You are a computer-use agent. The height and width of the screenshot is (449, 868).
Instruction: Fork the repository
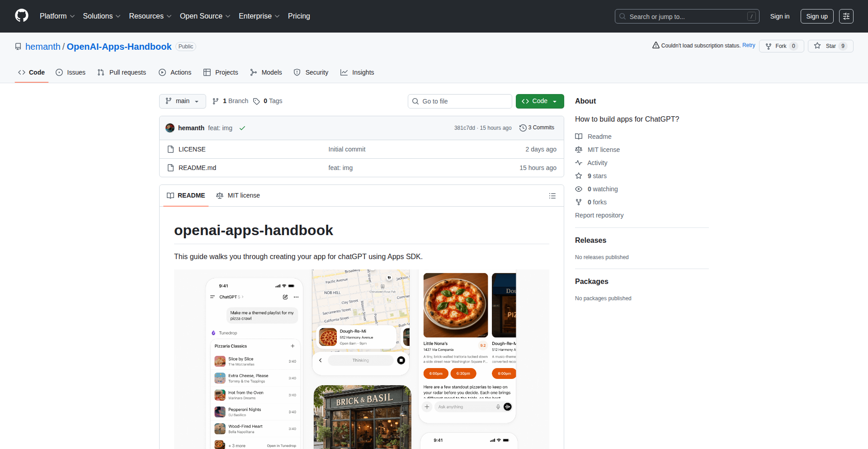point(782,46)
